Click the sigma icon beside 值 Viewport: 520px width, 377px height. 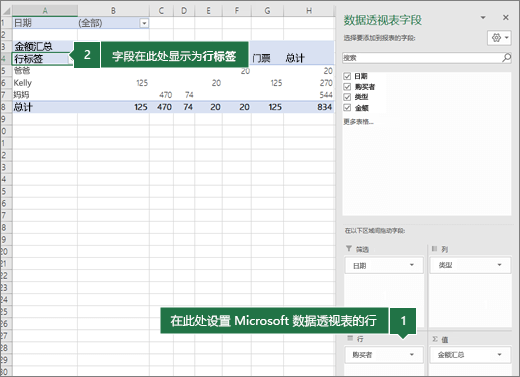pos(435,339)
